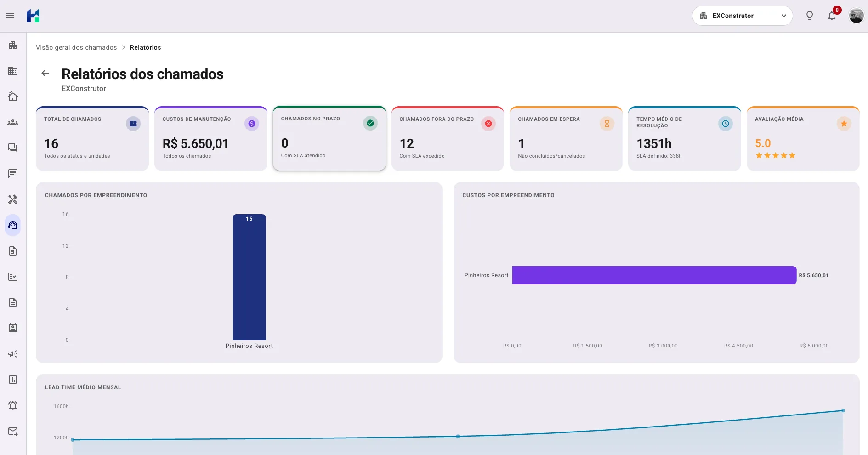This screenshot has width=868, height=455.
Task: Open the hamburger menu
Action: 10,16
